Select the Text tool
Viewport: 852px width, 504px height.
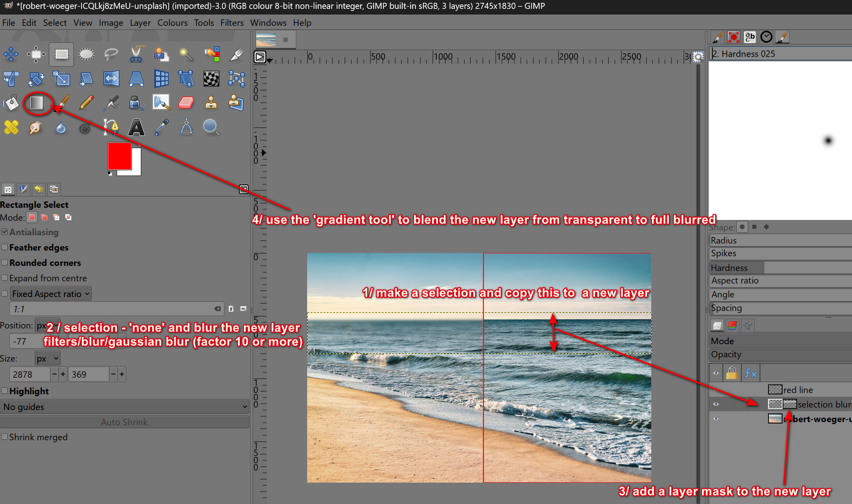[x=136, y=128]
